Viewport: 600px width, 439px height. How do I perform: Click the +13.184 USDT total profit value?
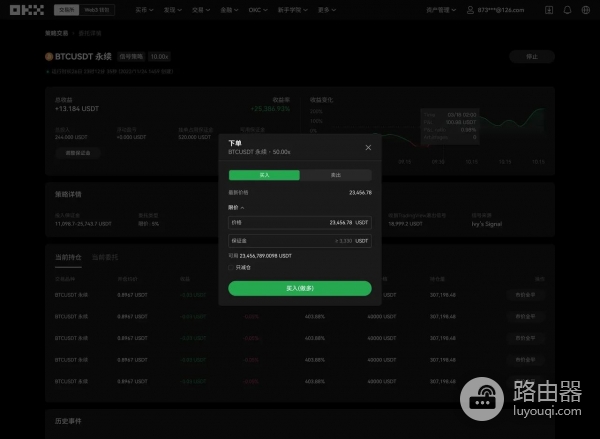[x=77, y=109]
